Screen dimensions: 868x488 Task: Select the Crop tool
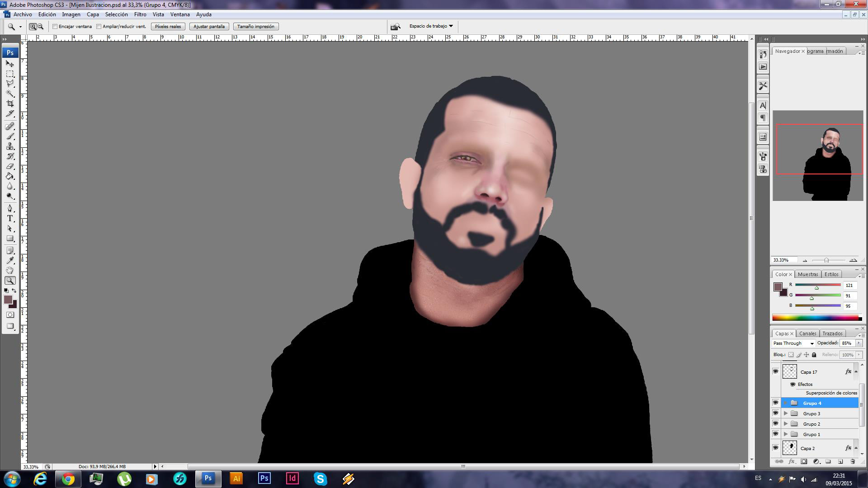pyautogui.click(x=10, y=103)
